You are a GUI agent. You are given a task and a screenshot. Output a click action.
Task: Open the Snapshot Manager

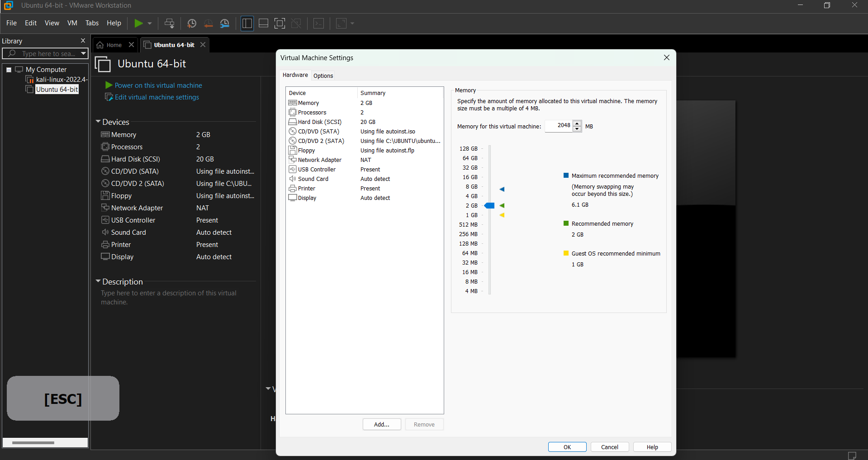(x=225, y=23)
